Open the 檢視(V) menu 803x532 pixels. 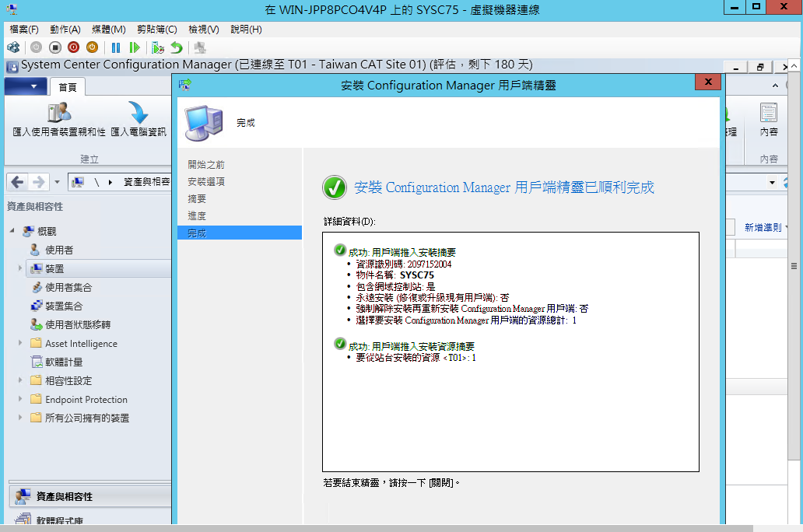click(x=204, y=30)
